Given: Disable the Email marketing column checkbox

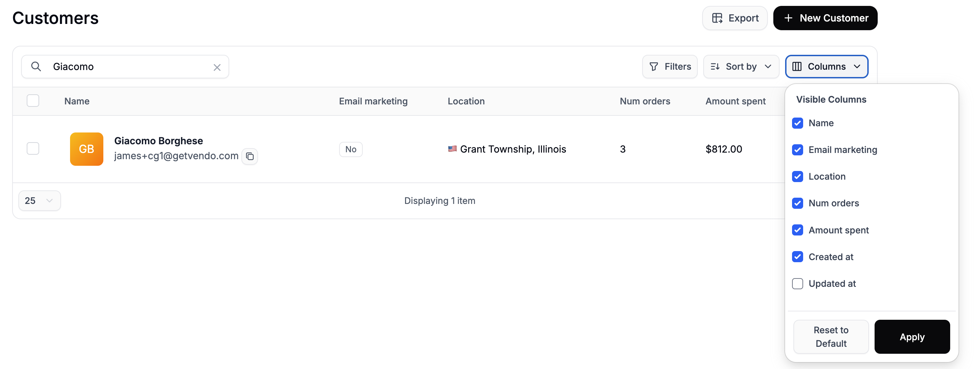Looking at the screenshot, I should [798, 150].
